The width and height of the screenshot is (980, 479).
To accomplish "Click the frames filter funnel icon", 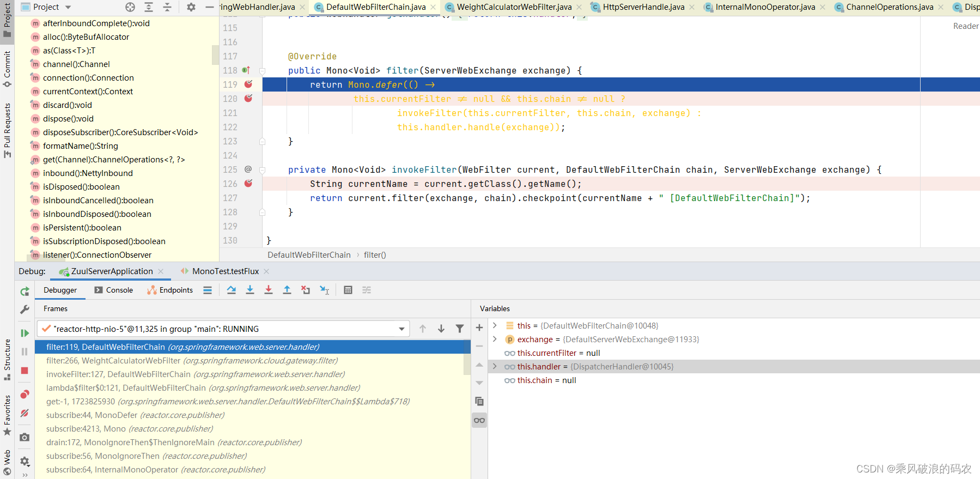I will (460, 329).
